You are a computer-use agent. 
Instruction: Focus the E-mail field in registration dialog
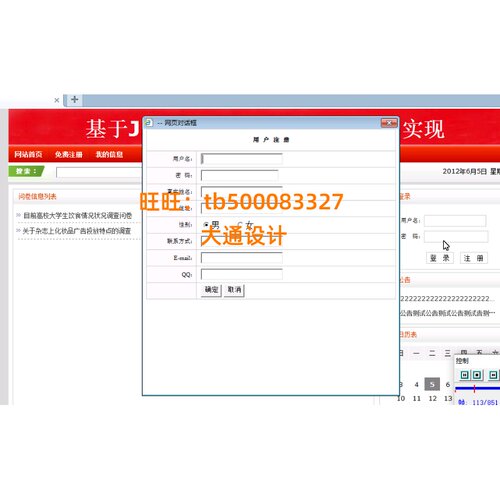click(x=242, y=258)
